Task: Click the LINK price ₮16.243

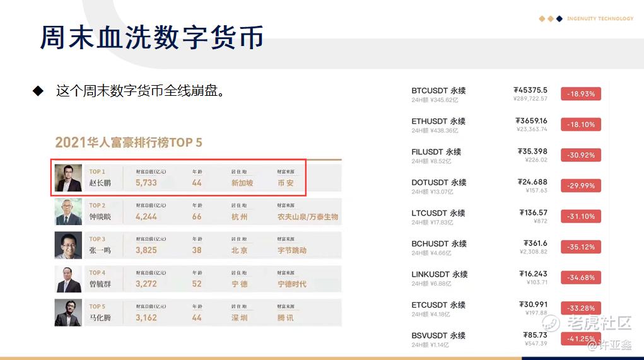Action: pos(533,274)
